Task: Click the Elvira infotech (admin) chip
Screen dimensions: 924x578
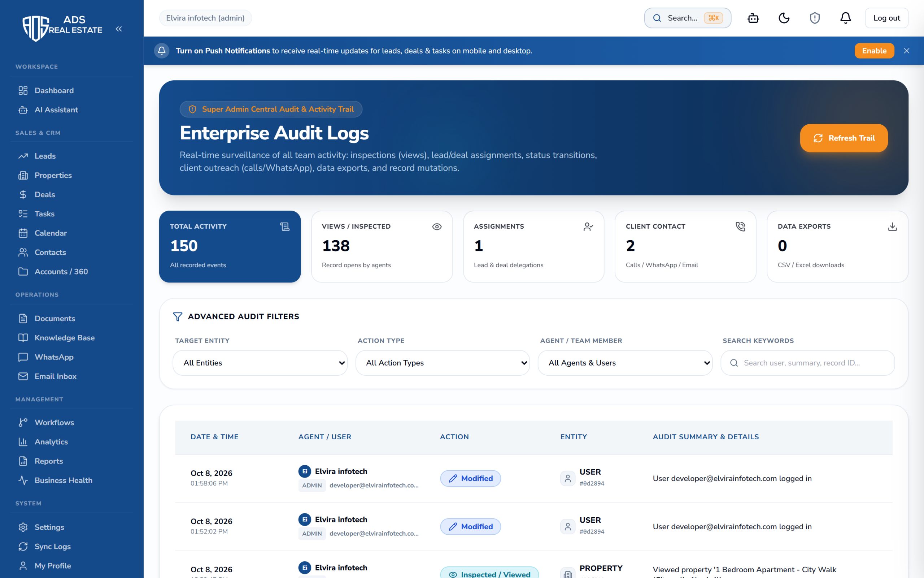Action: [205, 18]
